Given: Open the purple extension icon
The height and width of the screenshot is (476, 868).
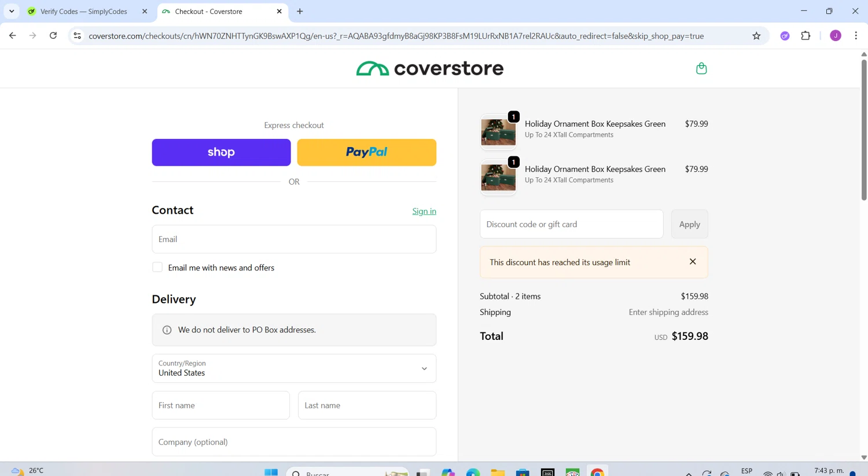Looking at the screenshot, I should (x=785, y=36).
